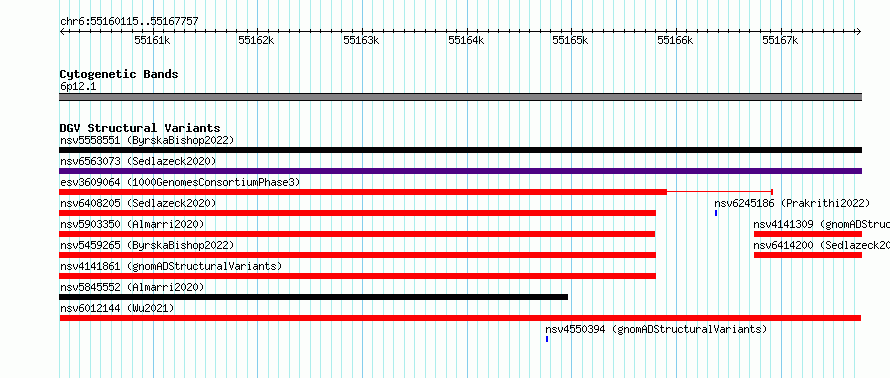The height and width of the screenshot is (378, 890).
Task: Select the red nsv5903350 variant bar
Action: tap(357, 234)
